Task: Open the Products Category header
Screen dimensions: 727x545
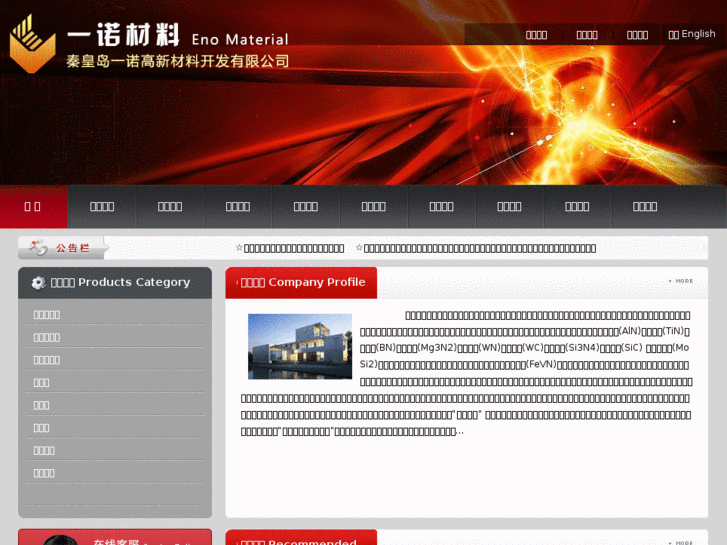Action: tap(115, 282)
